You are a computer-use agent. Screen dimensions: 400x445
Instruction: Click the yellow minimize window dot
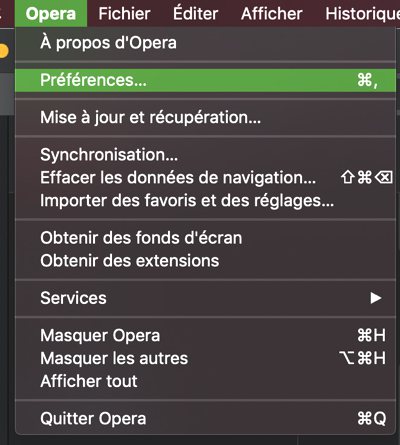pyautogui.click(x=3, y=51)
